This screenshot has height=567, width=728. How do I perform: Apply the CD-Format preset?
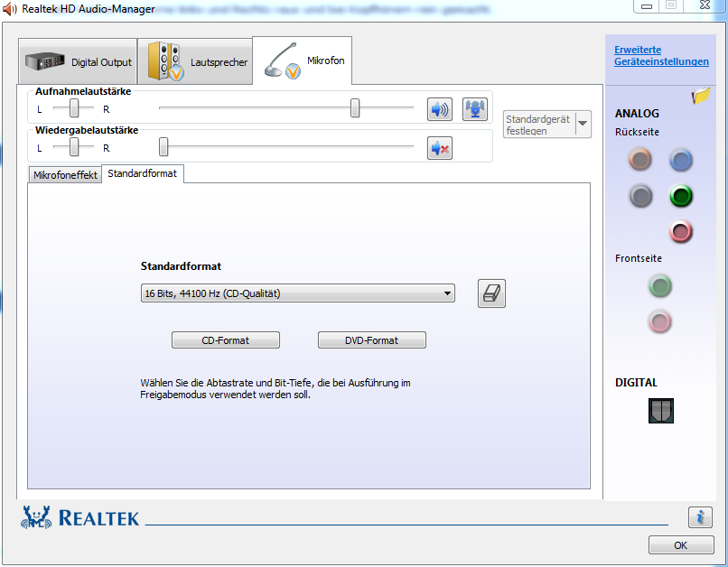226,340
